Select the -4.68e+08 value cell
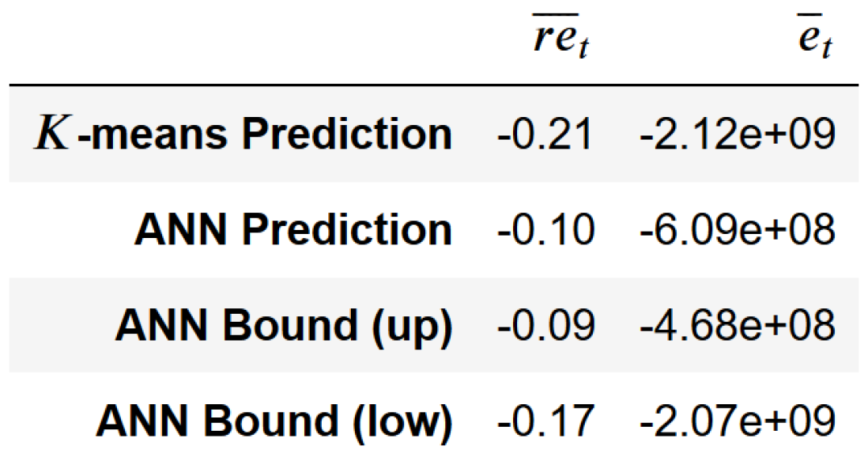Viewport: 868px width, 476px height. (x=737, y=325)
